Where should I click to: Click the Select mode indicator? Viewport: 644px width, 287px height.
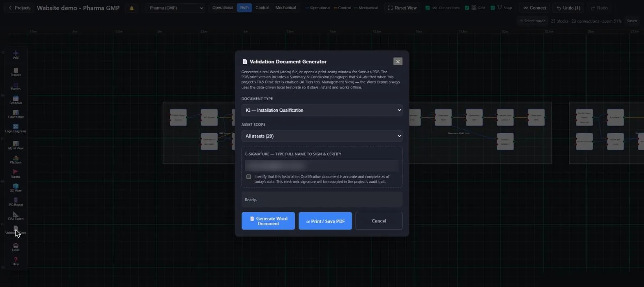[533, 21]
